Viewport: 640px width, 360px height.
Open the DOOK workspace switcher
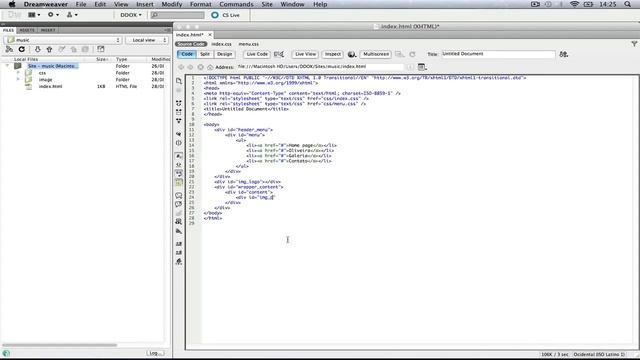(131, 15)
